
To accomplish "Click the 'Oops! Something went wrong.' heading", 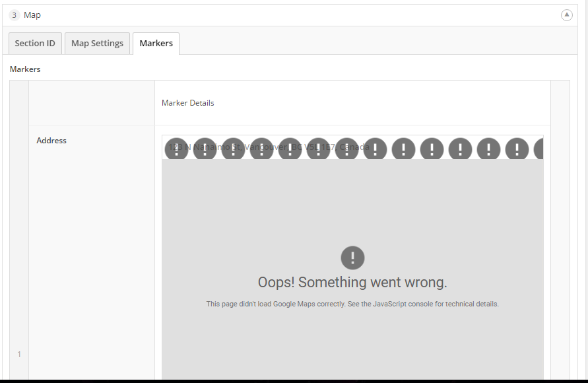I will [x=352, y=283].
